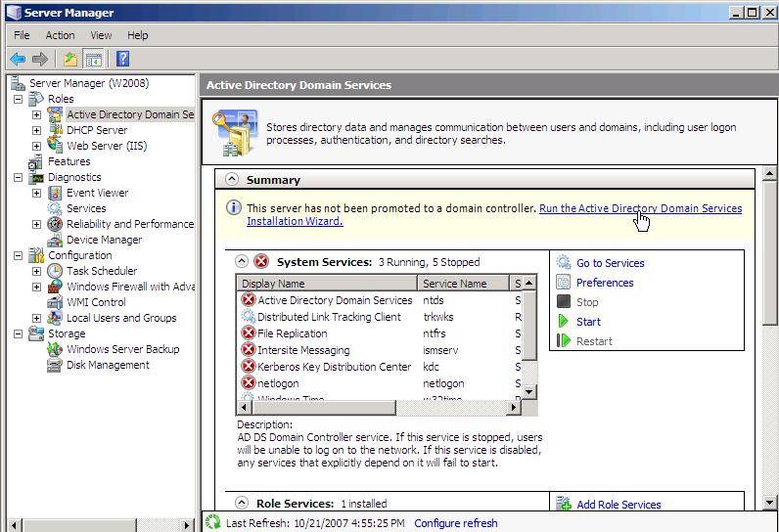Click the Web Server (IIS) icon

pos(55,146)
